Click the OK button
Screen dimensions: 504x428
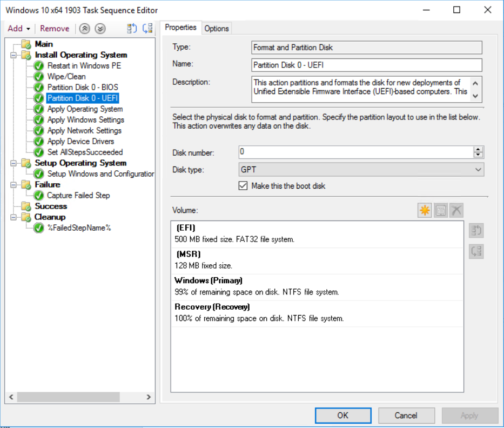(343, 416)
